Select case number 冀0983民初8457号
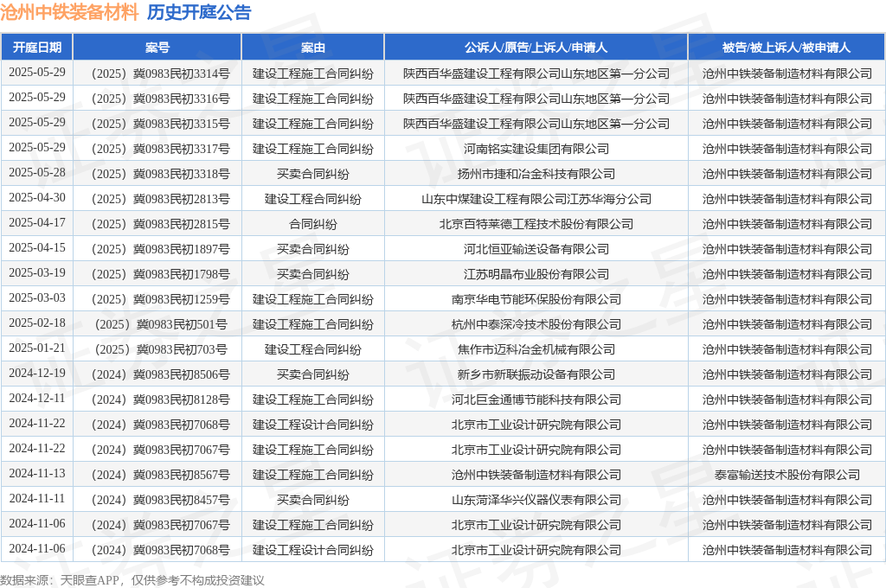This screenshot has width=886, height=588. coord(182,500)
